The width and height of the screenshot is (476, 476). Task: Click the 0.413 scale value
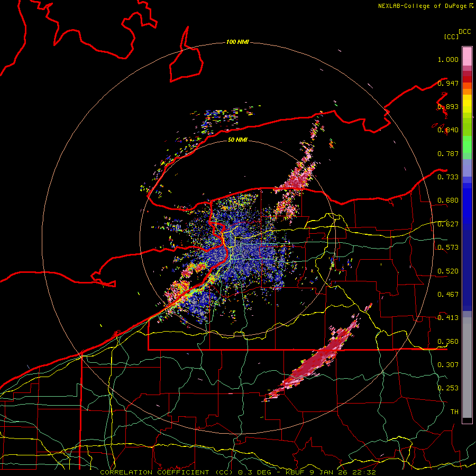click(x=448, y=318)
